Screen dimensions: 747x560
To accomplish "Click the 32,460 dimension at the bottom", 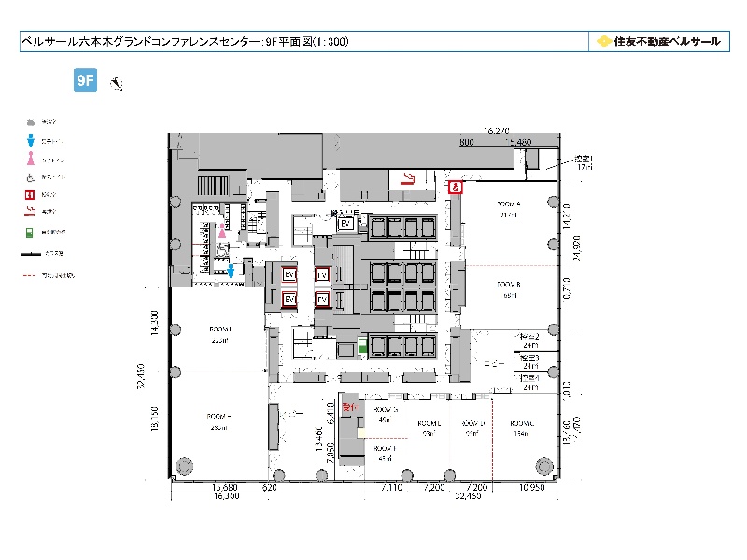I will 468,497.
